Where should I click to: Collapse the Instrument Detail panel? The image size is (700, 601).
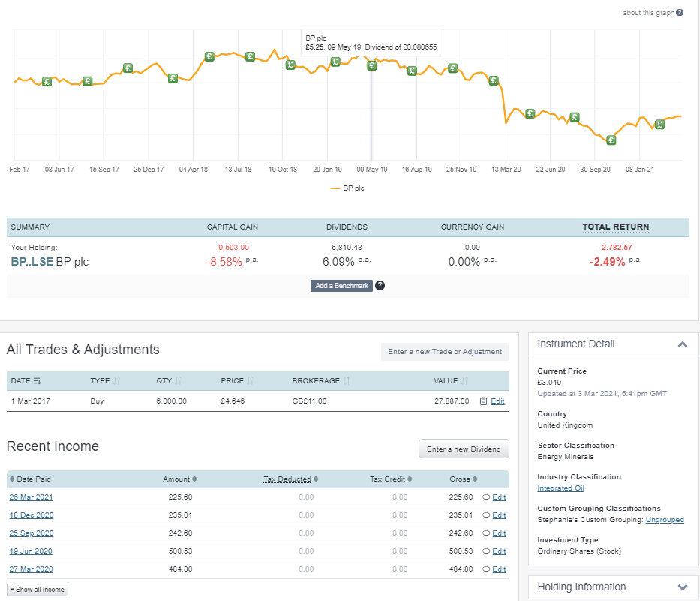682,344
